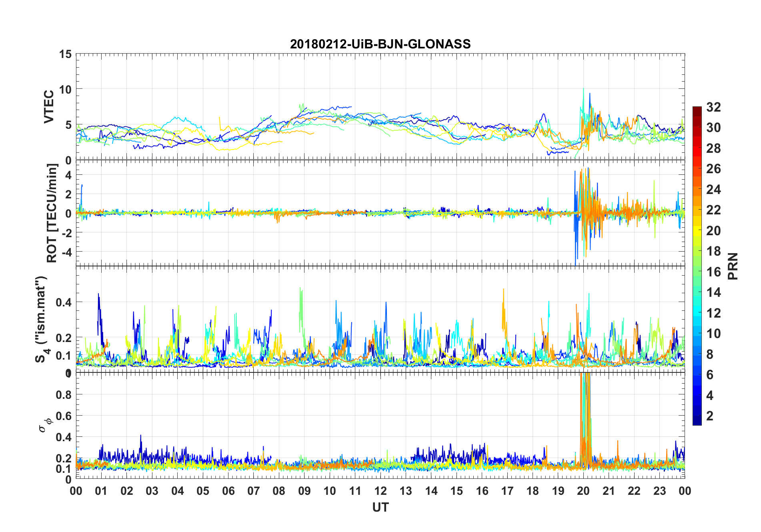Click the 18 tick on UT axis
Screen dimensions: 761x532
pos(533,491)
